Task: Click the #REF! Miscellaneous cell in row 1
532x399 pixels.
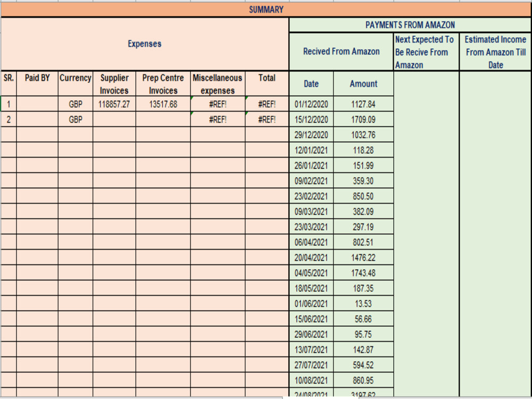Action: point(218,104)
